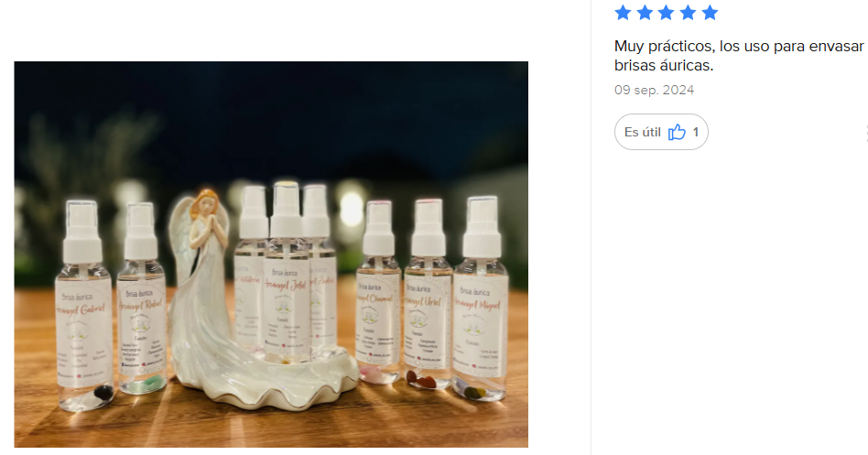Click the Arcángel Jofiel bottle in center

286,272
